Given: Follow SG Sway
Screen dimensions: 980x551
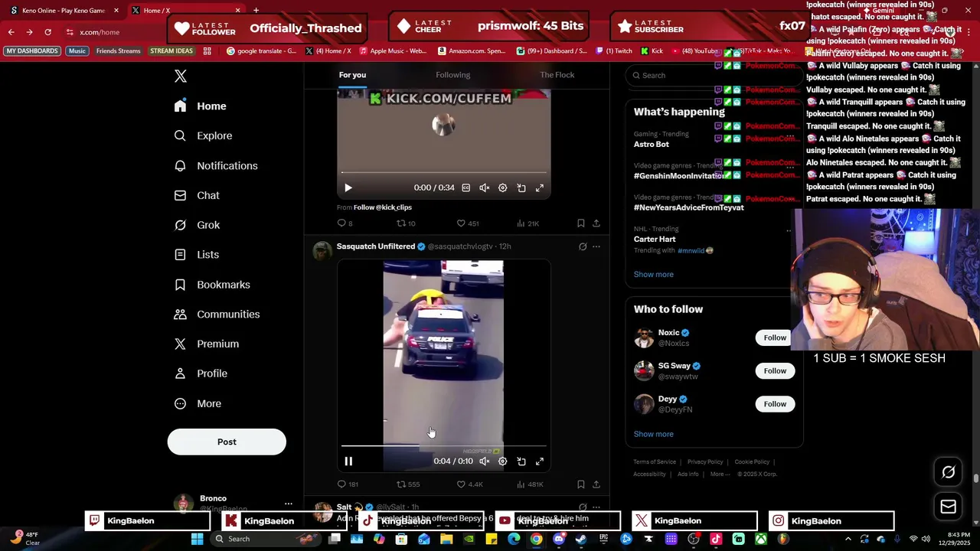Looking at the screenshot, I should [775, 371].
